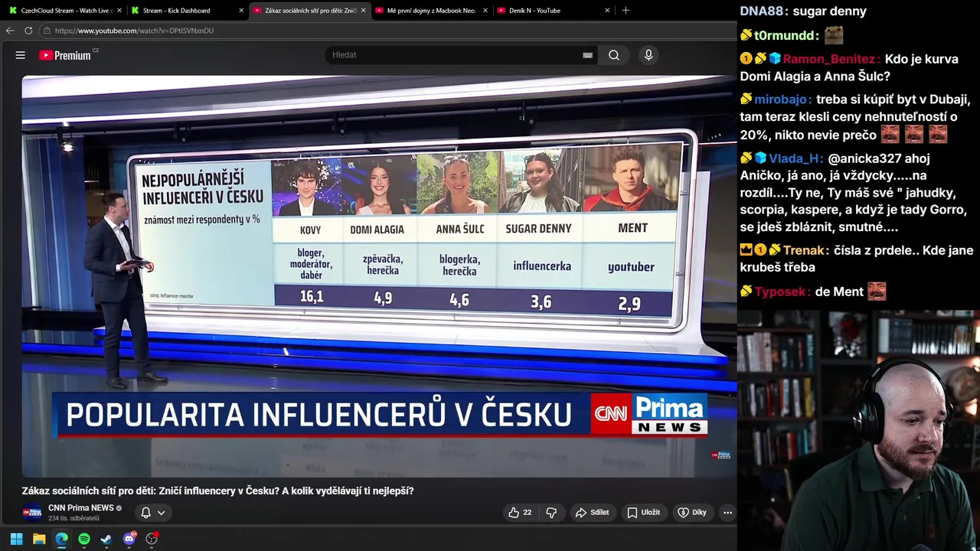Click the video player to pause
Image resolution: width=980 pixels, height=551 pixels.
[x=379, y=275]
